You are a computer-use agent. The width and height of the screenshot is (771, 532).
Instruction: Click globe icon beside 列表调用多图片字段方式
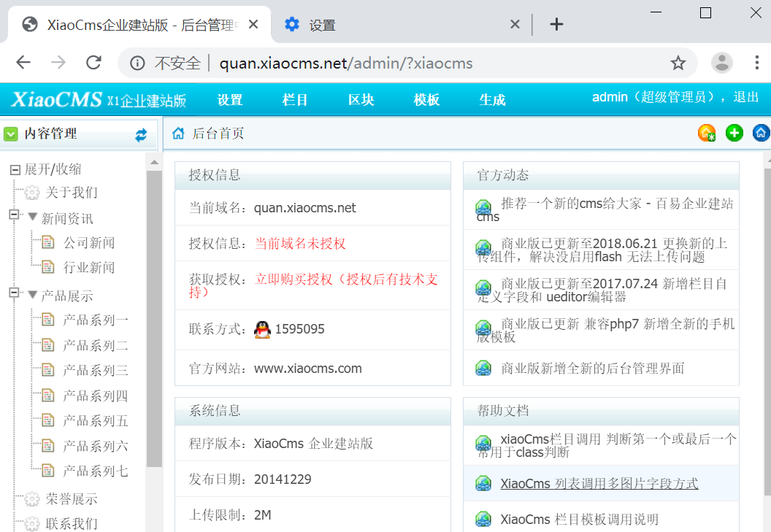click(483, 483)
